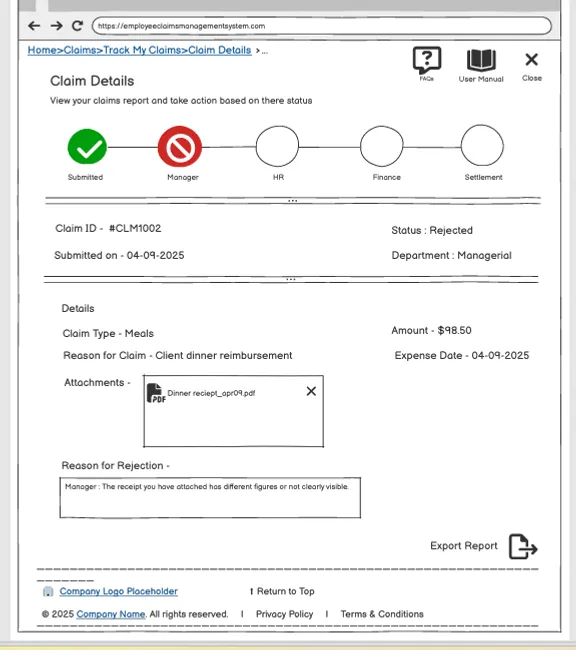The height and width of the screenshot is (650, 576).
Task: Click the Submitted on 04-09-2025 text
Action: point(119,255)
